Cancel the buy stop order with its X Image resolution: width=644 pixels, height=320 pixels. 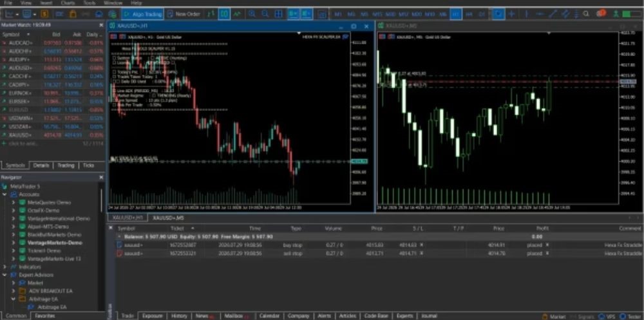(x=547, y=245)
